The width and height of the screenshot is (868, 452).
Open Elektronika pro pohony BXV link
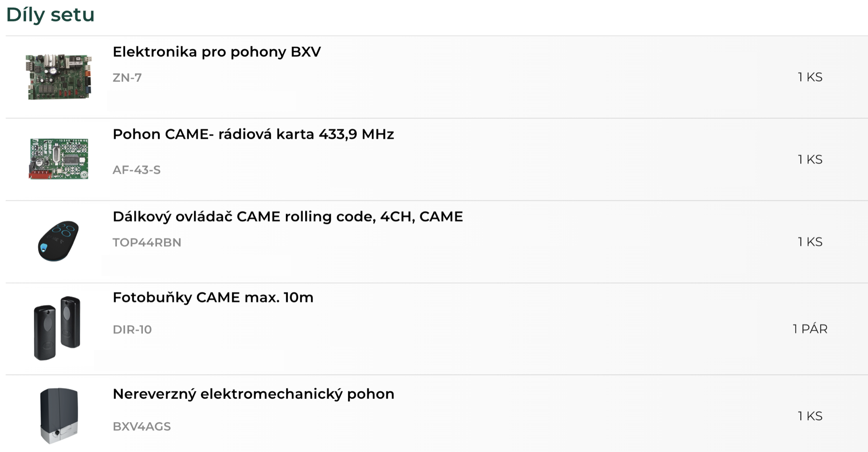click(x=217, y=52)
